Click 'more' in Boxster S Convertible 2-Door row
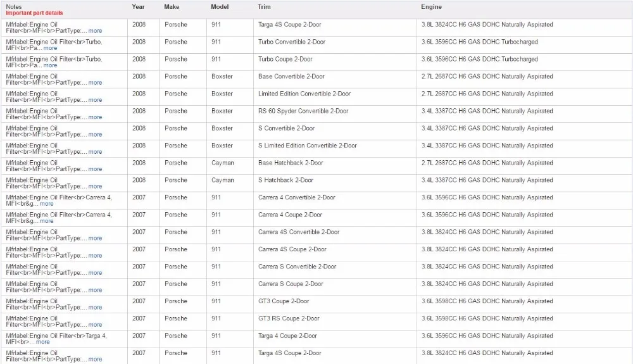 point(95,135)
